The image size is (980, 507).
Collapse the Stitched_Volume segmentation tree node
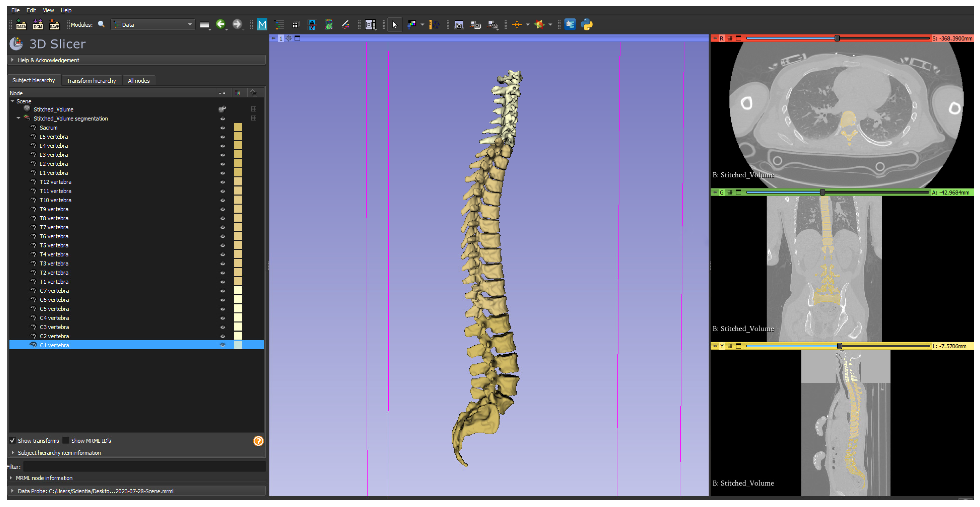coord(18,119)
